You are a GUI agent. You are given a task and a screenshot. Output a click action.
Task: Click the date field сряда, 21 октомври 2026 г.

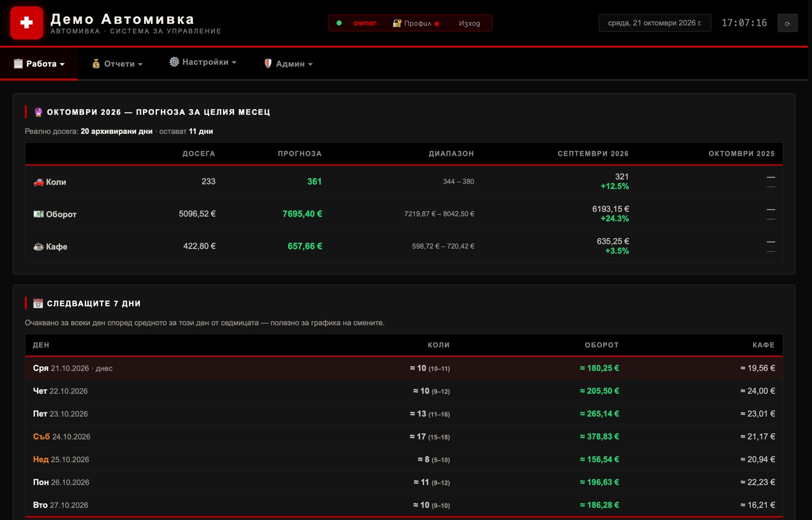click(x=655, y=23)
